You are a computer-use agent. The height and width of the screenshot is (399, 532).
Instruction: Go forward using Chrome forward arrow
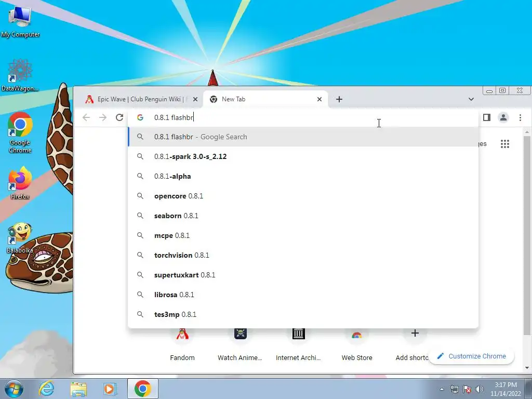click(102, 117)
